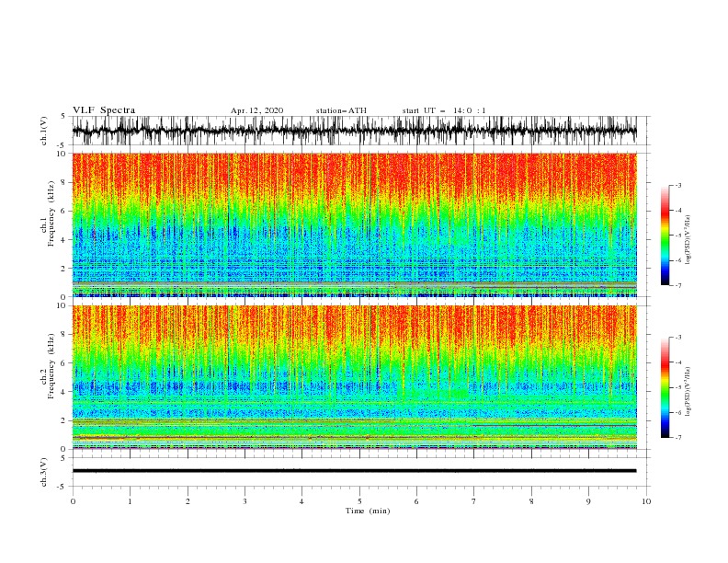Click the "0" tick on the time axis

tap(73, 501)
